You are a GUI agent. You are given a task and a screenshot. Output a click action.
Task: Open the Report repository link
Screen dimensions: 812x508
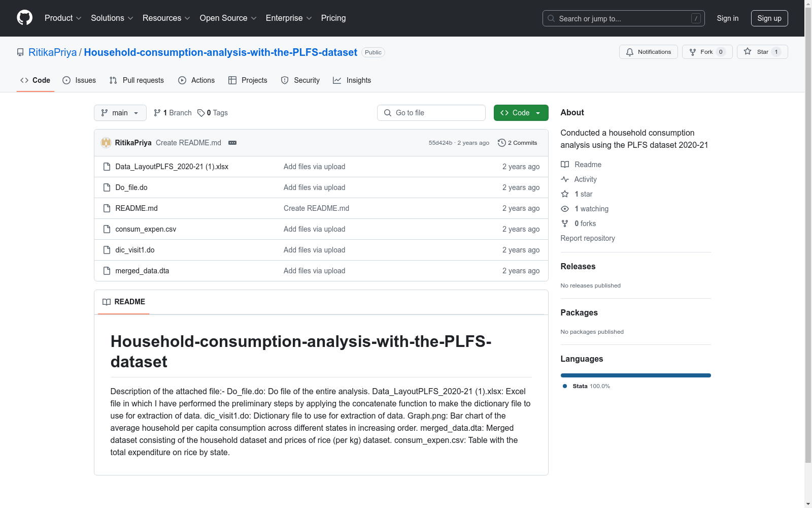[588, 238]
